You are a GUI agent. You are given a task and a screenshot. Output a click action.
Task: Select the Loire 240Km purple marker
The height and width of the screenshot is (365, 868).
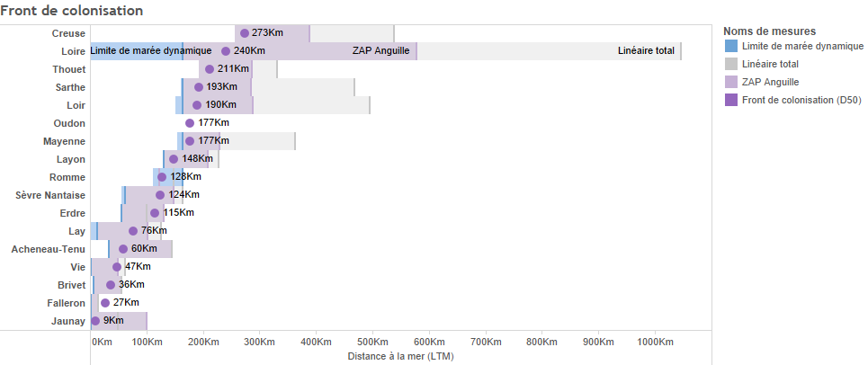click(226, 51)
